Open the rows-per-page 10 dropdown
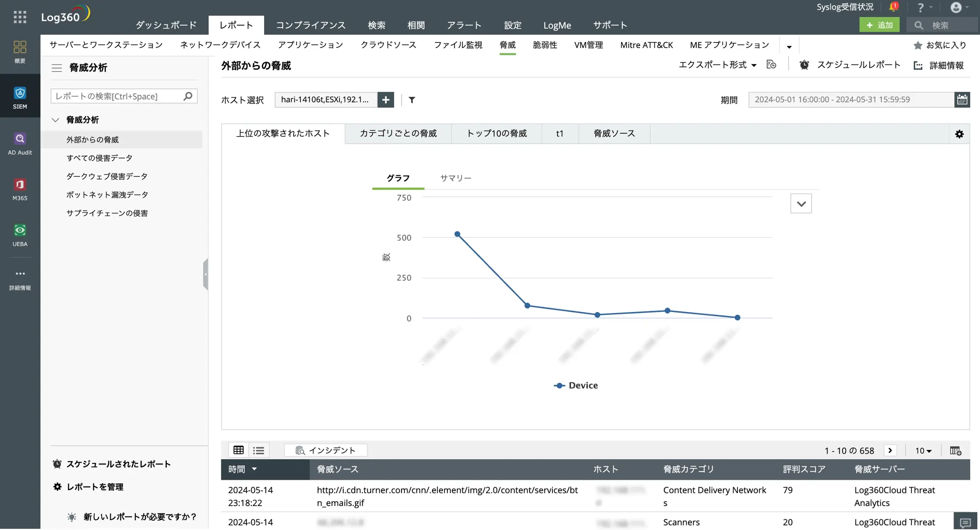This screenshot has width=980, height=530. coord(923,451)
